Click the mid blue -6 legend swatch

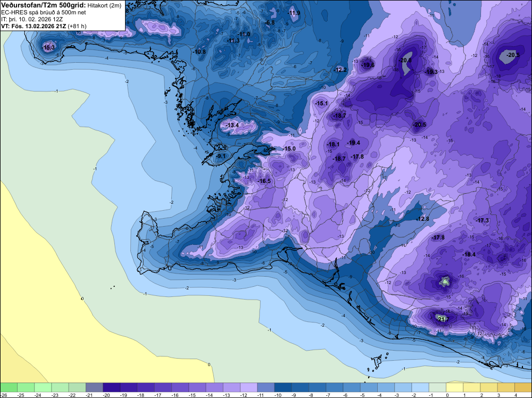(x=352, y=387)
